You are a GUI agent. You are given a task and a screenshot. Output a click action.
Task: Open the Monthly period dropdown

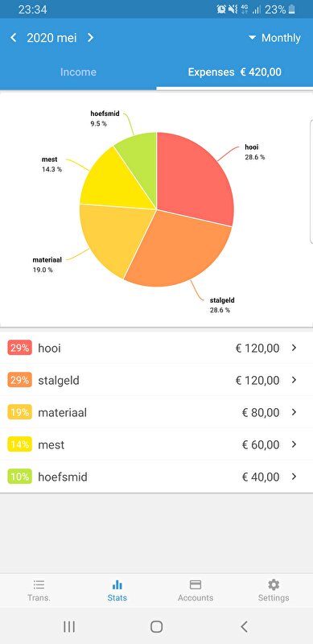click(x=274, y=38)
